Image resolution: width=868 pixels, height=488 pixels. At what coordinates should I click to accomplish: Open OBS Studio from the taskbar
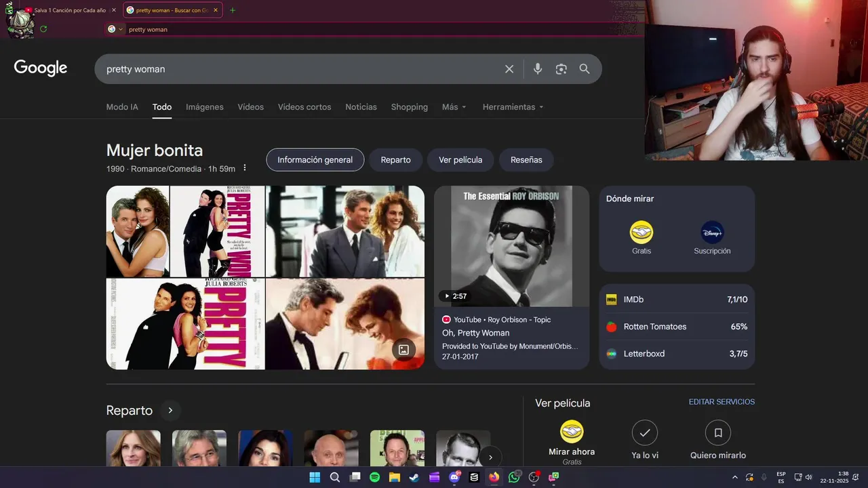click(x=534, y=477)
